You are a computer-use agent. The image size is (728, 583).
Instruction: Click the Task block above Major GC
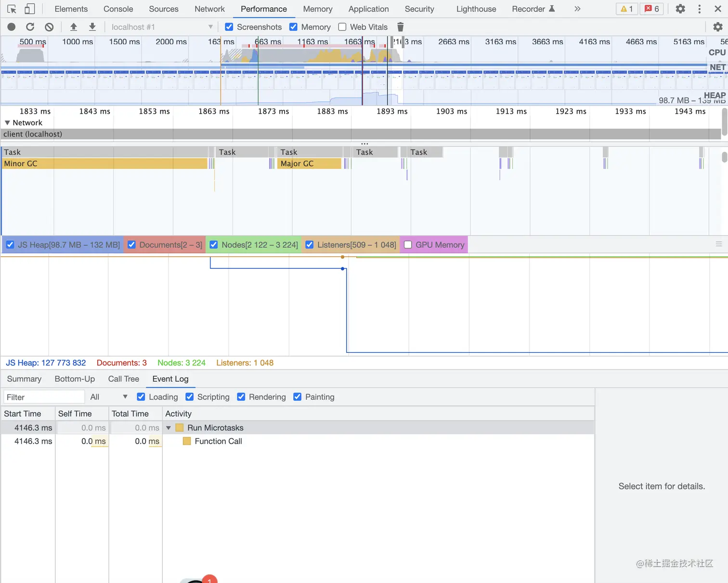(x=310, y=152)
